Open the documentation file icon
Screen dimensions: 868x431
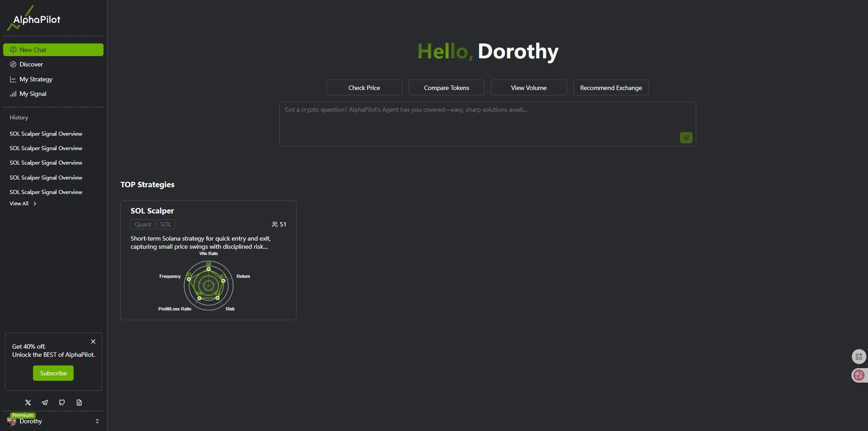[79, 403]
